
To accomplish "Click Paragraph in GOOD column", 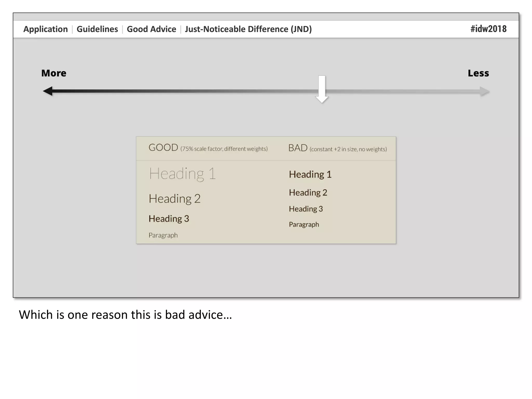I will click(x=163, y=235).
